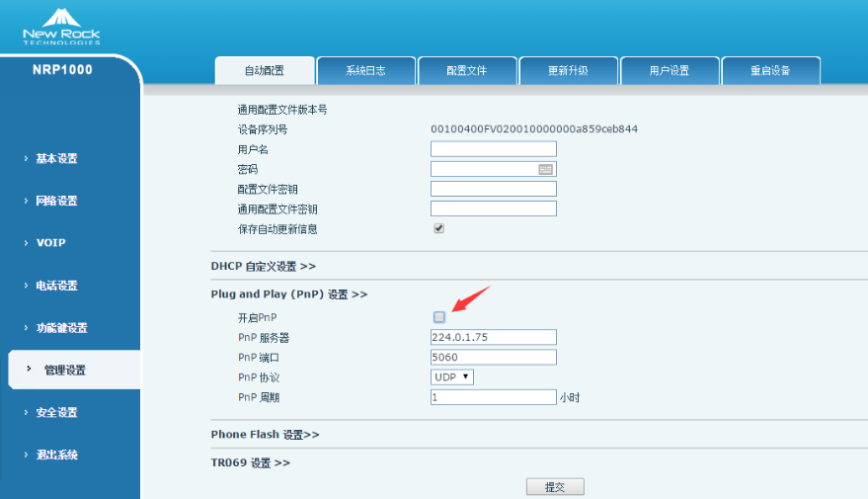
Task: Select the 重启设备 tab
Action: 770,71
